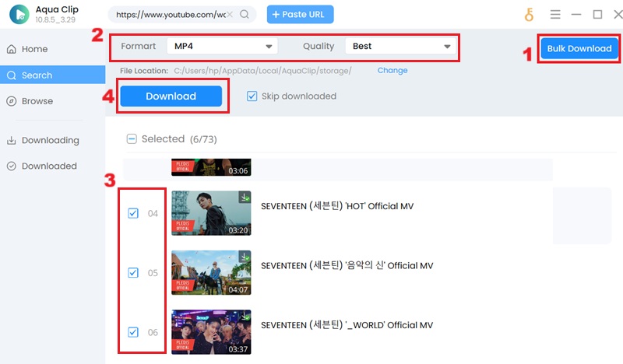Viewport: 623px width, 364px height.
Task: Click download icon on '음악의 신' thumbnail
Action: (x=245, y=257)
